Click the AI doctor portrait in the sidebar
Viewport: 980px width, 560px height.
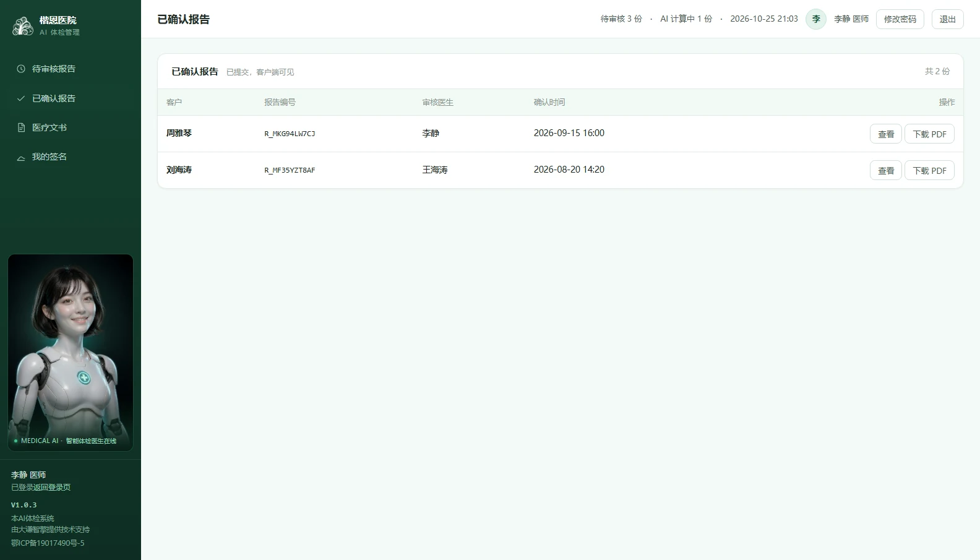[71, 353]
